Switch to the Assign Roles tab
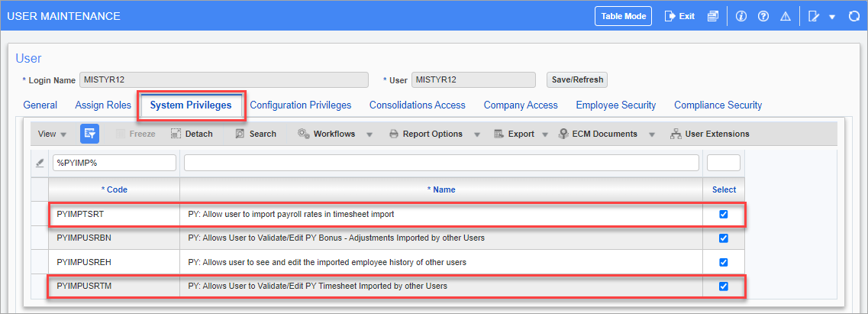The height and width of the screenshot is (314, 868). point(103,105)
